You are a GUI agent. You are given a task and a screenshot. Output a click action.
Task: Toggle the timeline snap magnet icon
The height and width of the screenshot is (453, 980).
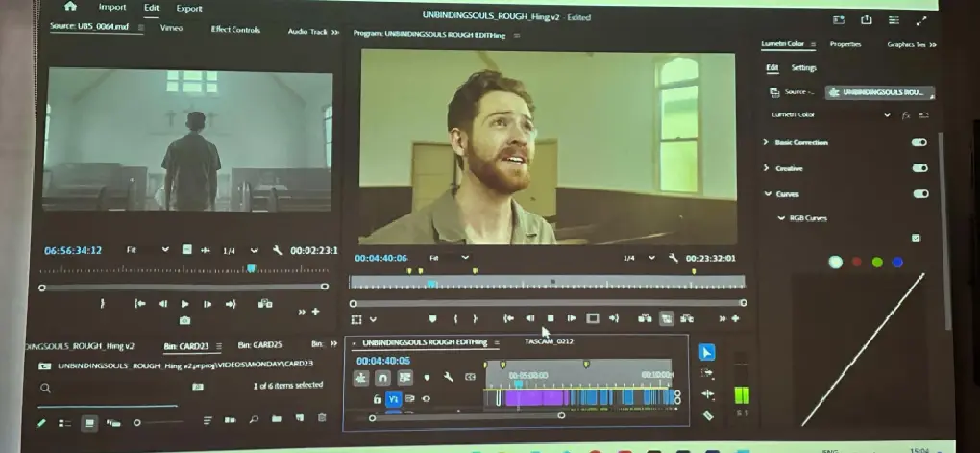[382, 378]
